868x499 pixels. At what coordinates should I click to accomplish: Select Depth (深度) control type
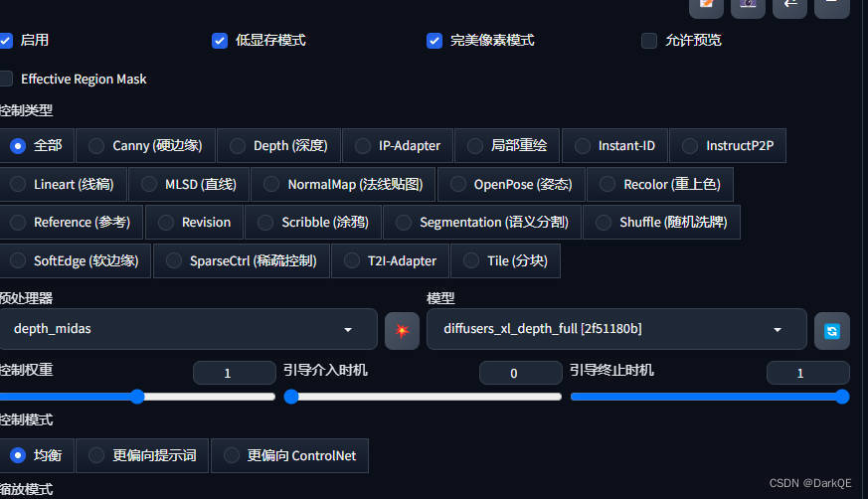279,145
